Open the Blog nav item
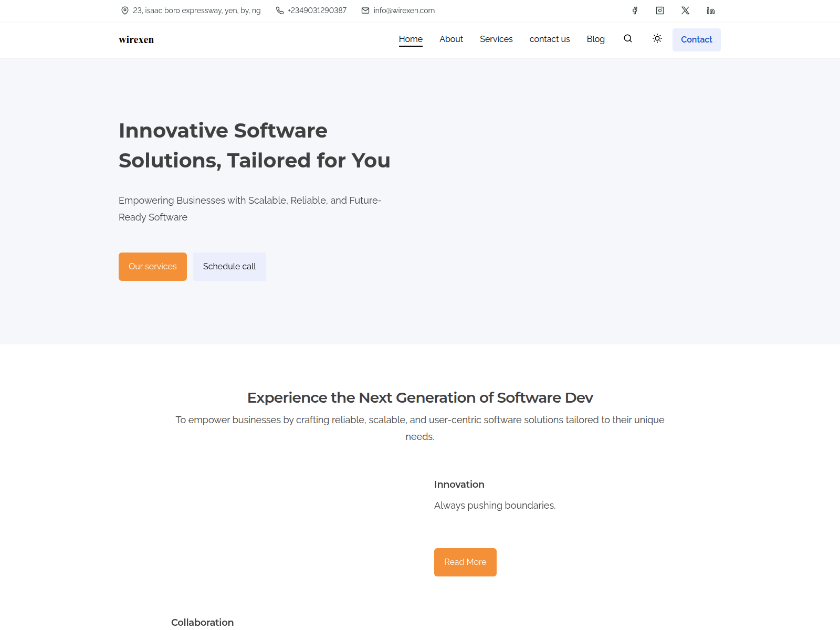Viewport: 840px width, 630px height. 596,39
